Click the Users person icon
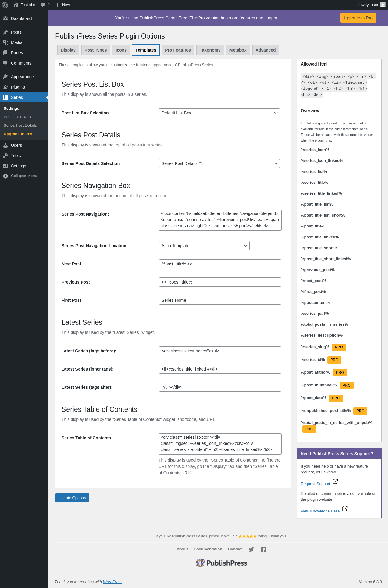 pos(5,145)
